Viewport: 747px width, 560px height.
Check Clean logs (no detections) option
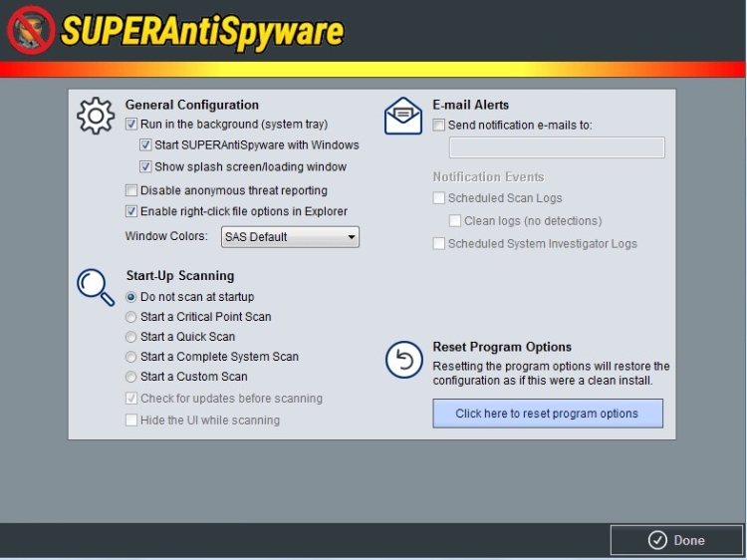click(455, 220)
